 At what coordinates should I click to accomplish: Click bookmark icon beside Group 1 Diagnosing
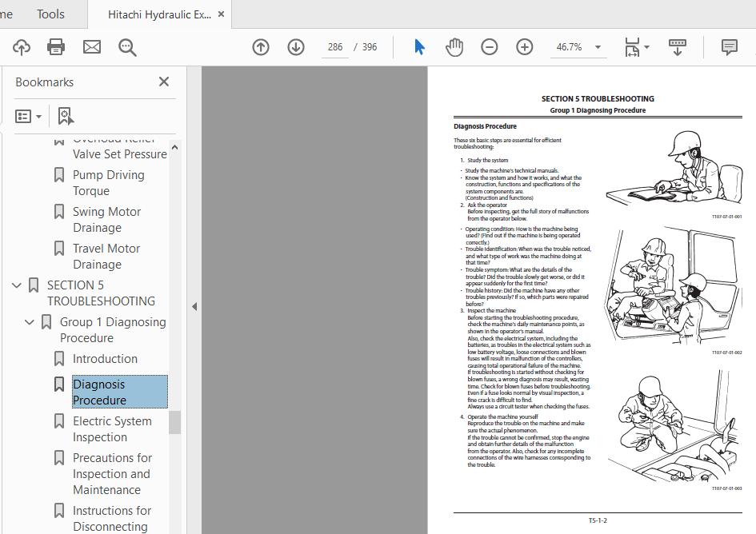46,322
